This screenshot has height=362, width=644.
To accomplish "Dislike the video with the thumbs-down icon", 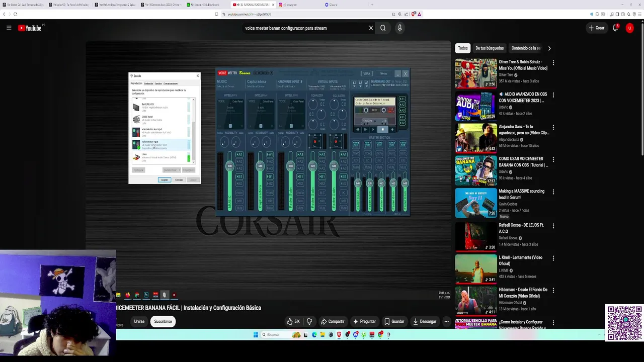I will point(309,321).
